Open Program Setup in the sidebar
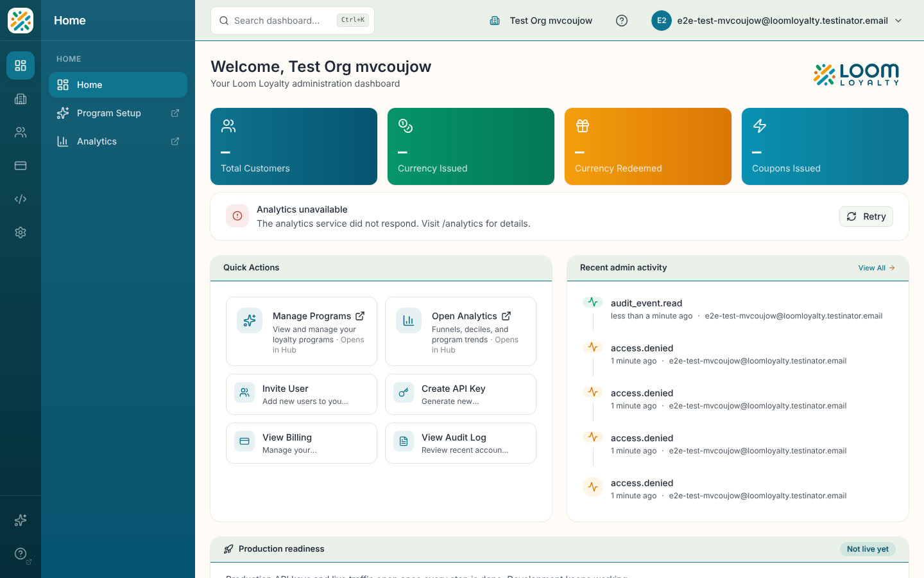Screen dimensions: 924x578 point(118,113)
